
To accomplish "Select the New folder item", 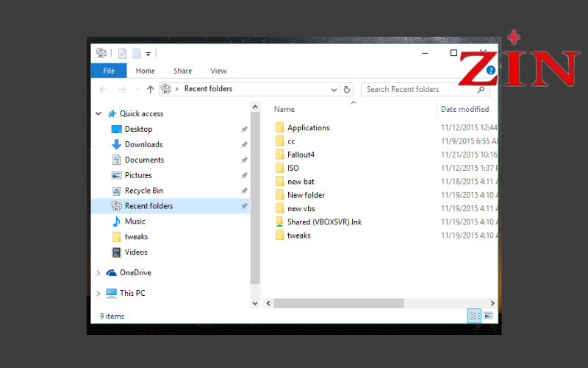I will tap(306, 195).
